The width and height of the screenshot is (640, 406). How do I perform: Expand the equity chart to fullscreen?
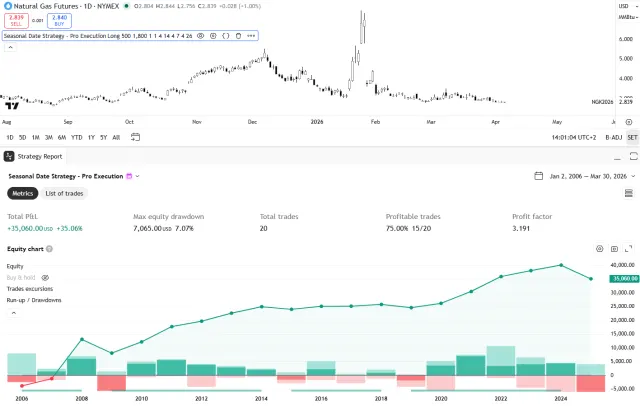point(629,249)
